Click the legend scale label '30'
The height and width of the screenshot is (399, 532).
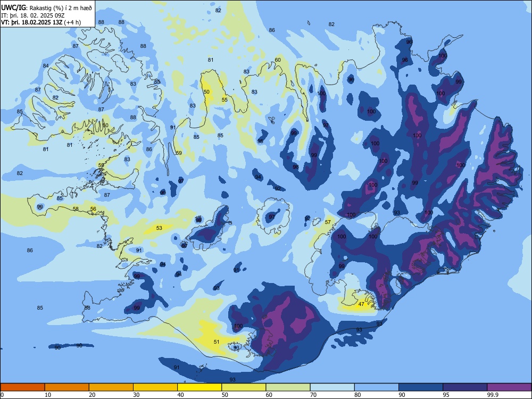click(136, 395)
